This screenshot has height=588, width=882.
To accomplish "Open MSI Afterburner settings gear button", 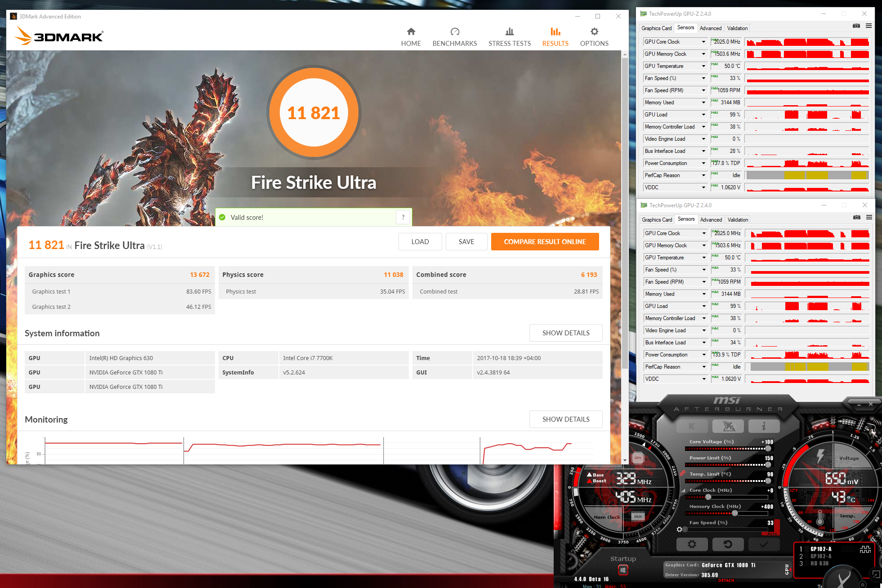I will 692,544.
